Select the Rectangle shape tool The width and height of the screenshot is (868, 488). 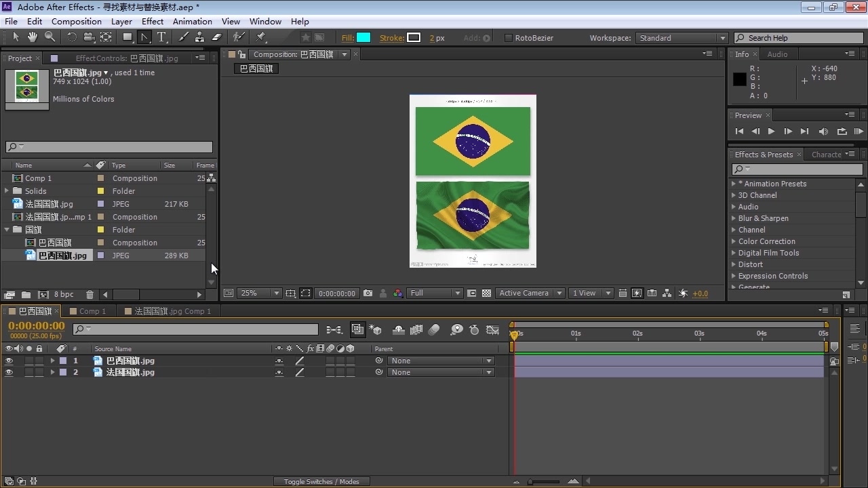(x=127, y=37)
